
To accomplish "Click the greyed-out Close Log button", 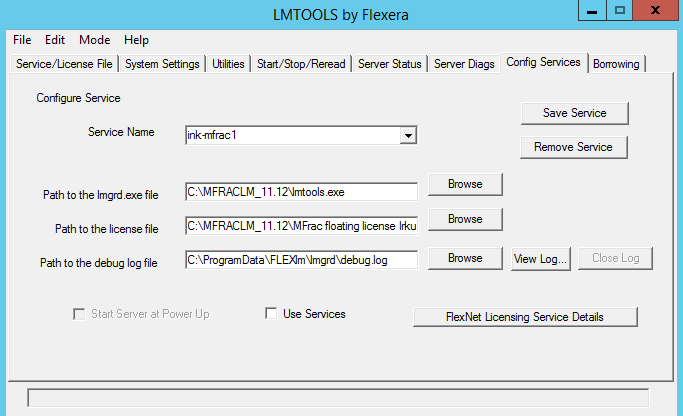I will pos(615,258).
